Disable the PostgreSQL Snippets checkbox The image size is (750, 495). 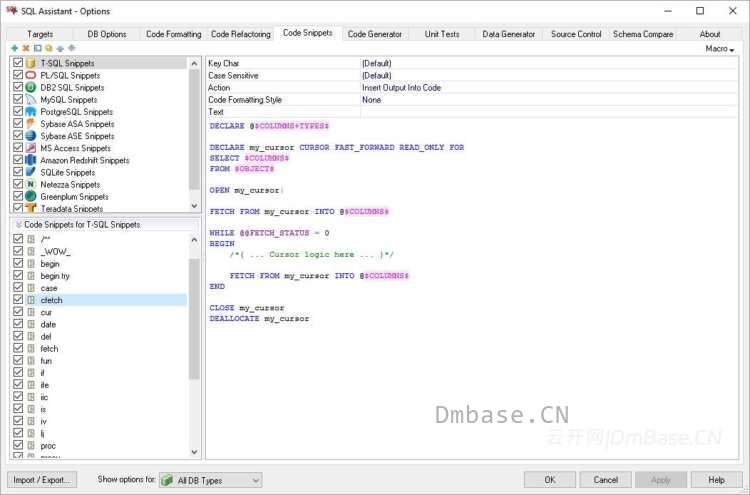point(18,111)
